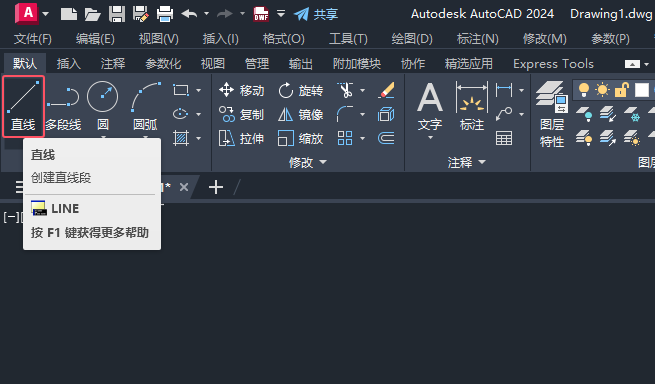Toggle current layer on/off light bulb
The width and height of the screenshot is (655, 384).
click(584, 90)
